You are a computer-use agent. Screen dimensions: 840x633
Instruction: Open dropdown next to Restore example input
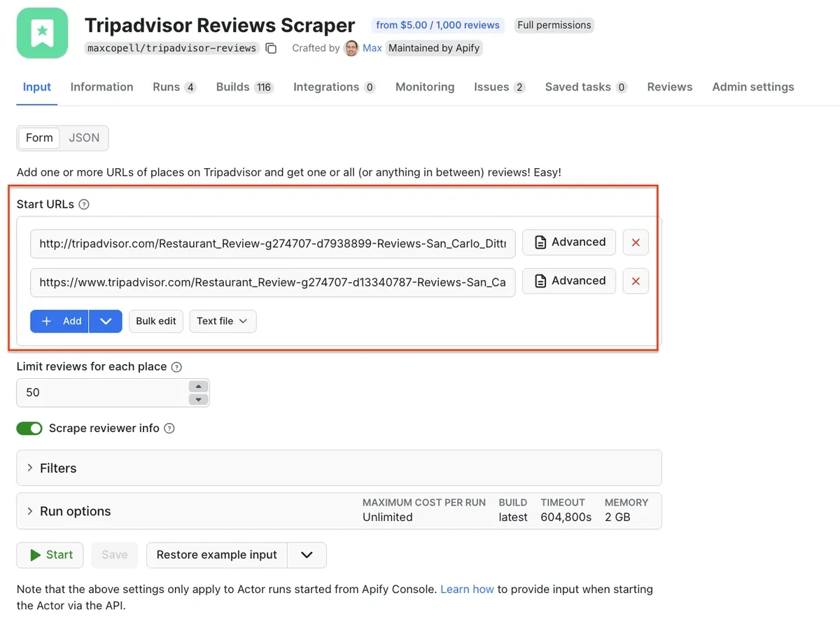point(307,555)
